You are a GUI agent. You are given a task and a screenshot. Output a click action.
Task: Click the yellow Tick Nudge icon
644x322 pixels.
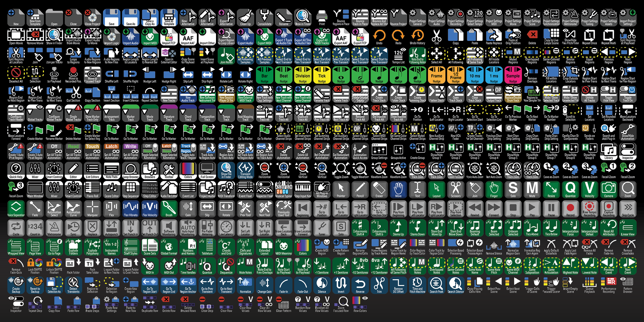click(x=322, y=75)
